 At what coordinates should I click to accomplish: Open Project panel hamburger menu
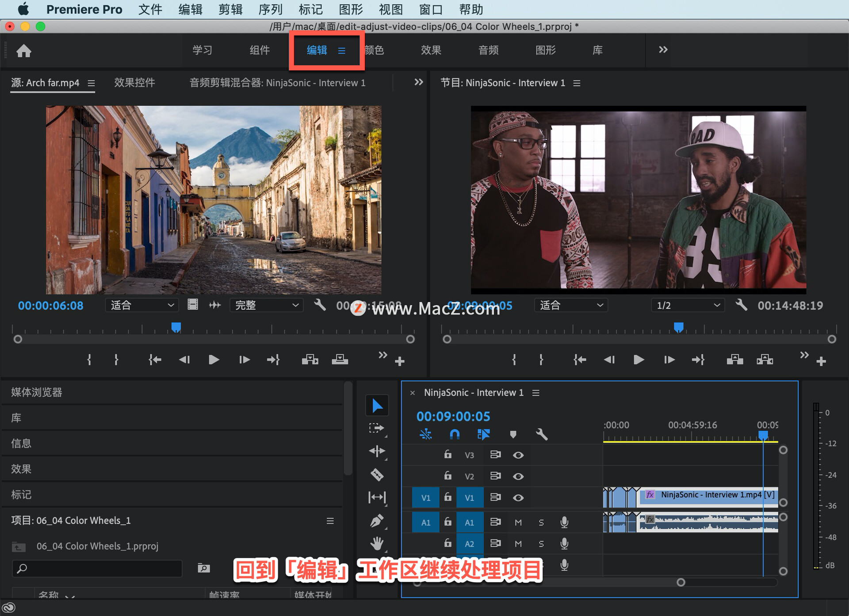coord(330,521)
